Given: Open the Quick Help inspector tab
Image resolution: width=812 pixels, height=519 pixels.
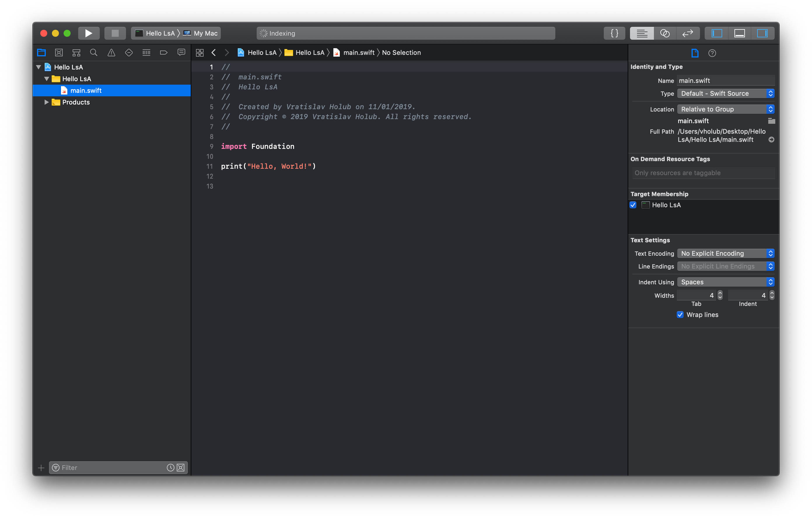Looking at the screenshot, I should (712, 53).
